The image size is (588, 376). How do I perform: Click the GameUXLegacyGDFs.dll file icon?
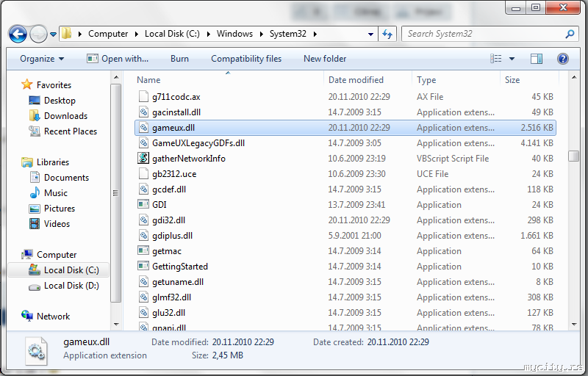pos(143,142)
